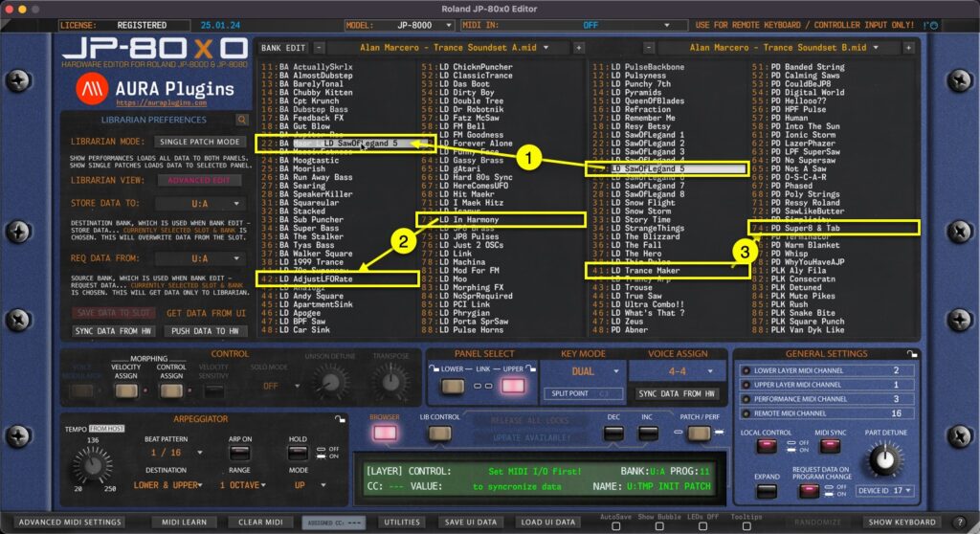Open help with the question mark icon
This screenshot has width=980, height=534.
click(960, 522)
